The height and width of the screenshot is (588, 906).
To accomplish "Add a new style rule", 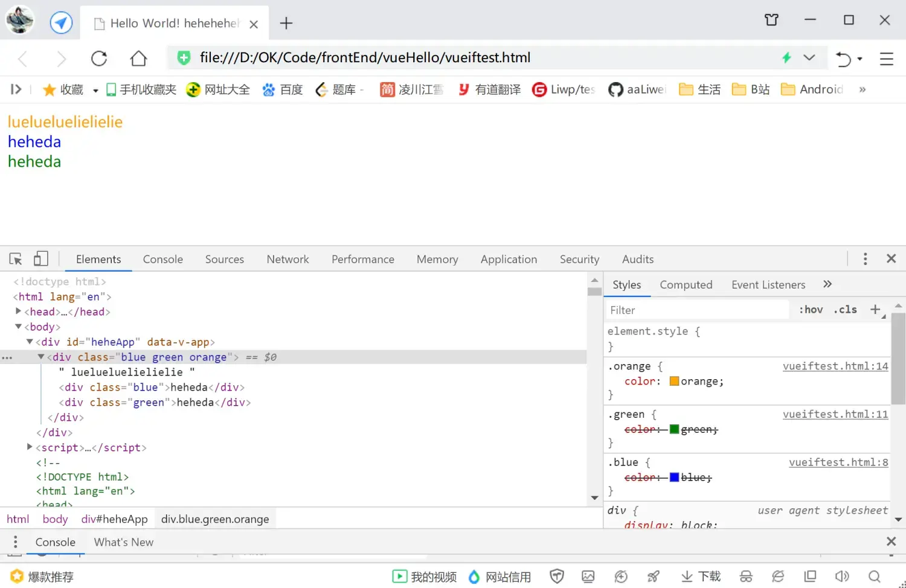I will [875, 310].
